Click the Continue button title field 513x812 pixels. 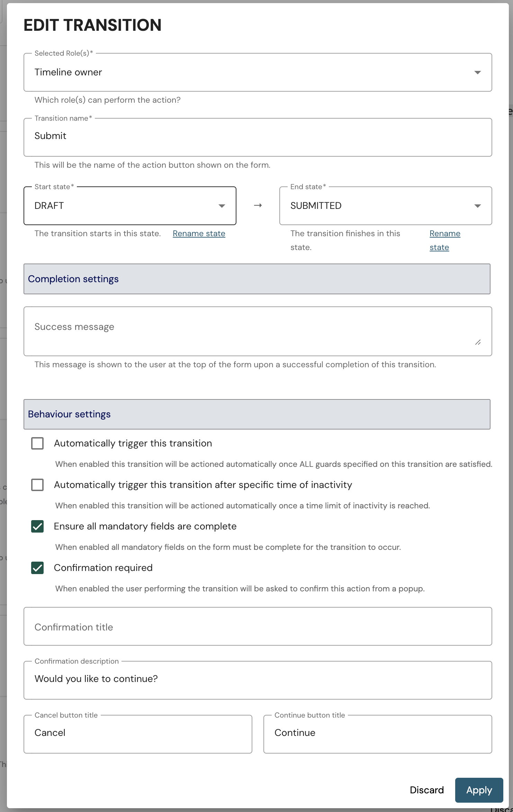[378, 734]
